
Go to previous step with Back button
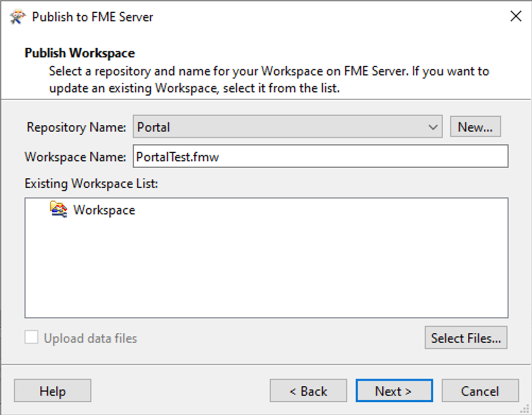click(x=308, y=391)
